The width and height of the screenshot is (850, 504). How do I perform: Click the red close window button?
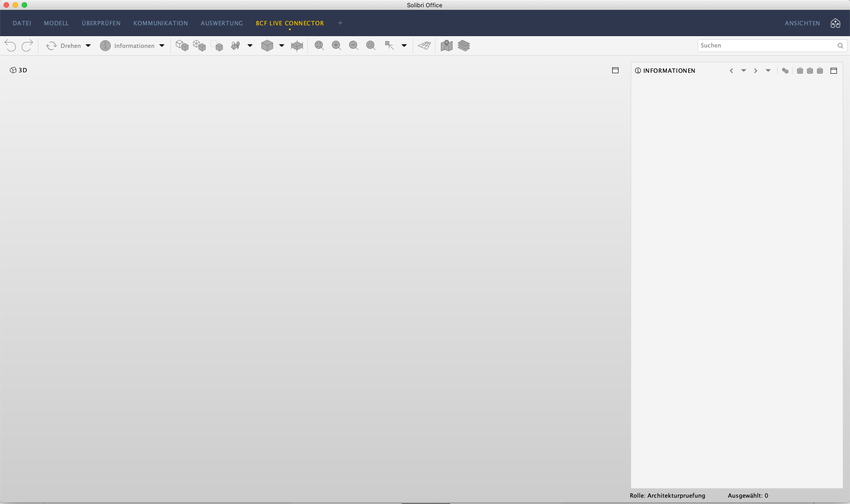pos(6,5)
